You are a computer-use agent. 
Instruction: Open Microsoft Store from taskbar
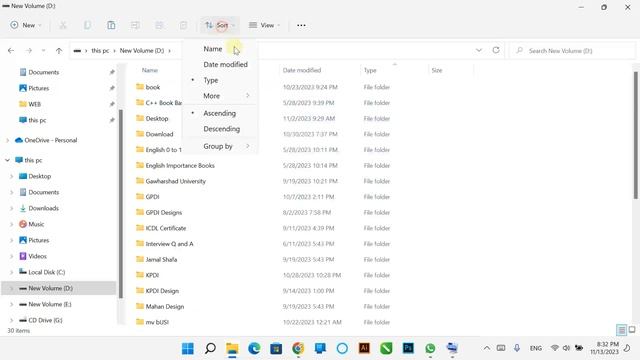[x=276, y=348]
